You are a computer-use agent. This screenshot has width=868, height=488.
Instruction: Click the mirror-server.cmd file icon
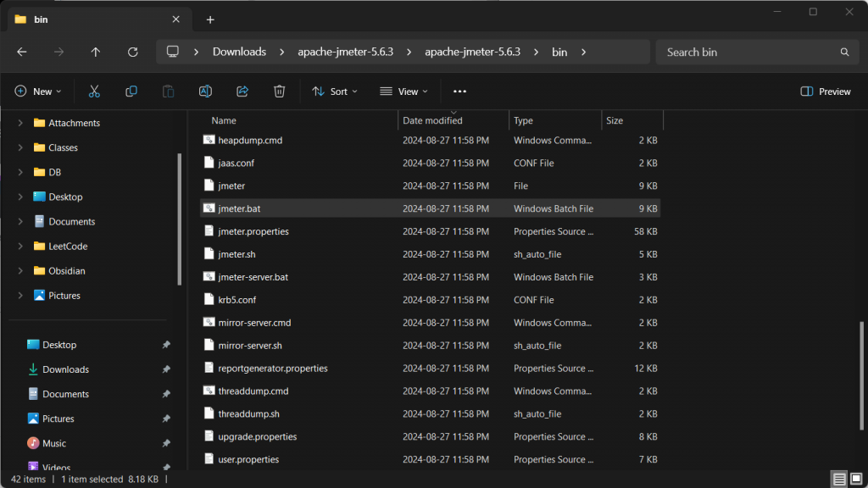pos(209,322)
